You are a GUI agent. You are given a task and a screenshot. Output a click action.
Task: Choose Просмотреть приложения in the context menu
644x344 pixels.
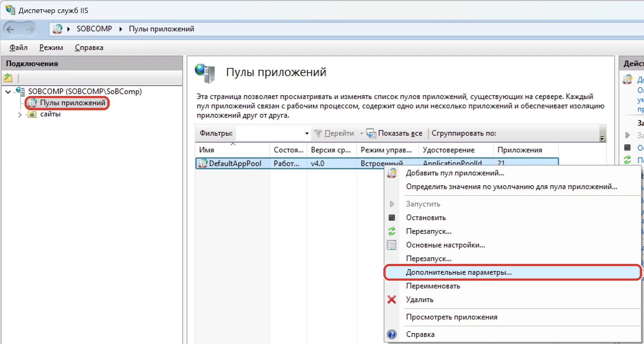coord(513,317)
